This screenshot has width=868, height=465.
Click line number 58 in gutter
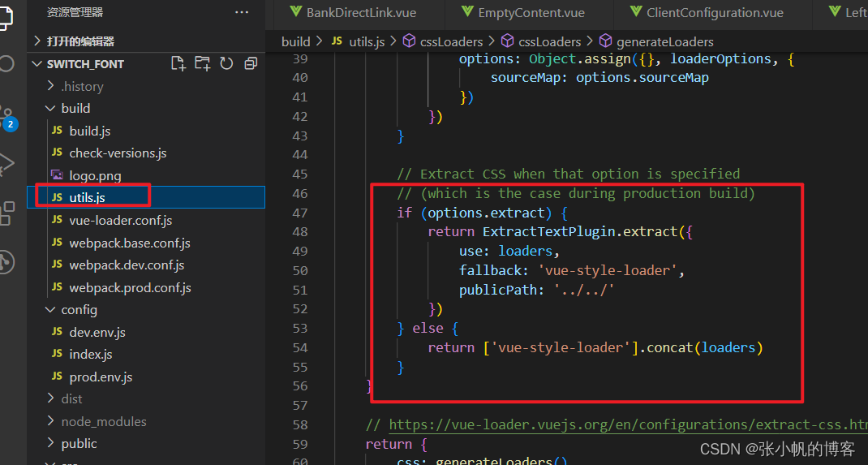point(299,424)
